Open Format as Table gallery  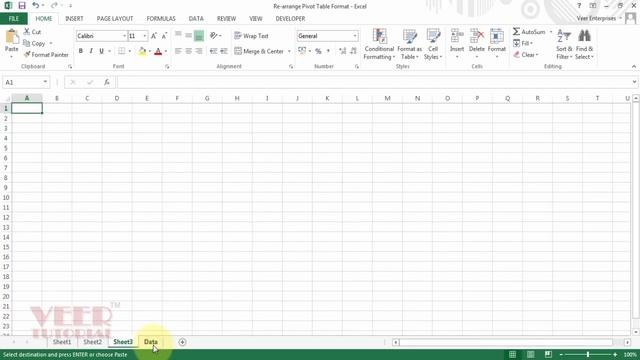[x=409, y=44]
